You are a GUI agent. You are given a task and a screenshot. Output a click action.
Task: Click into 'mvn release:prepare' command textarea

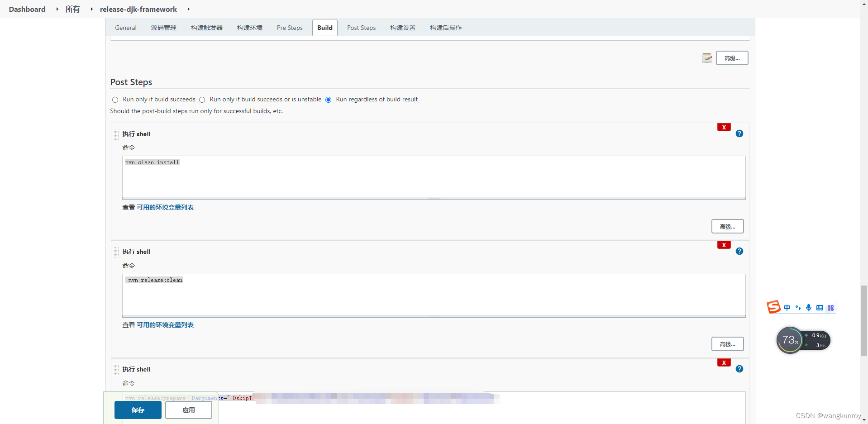pos(434,408)
